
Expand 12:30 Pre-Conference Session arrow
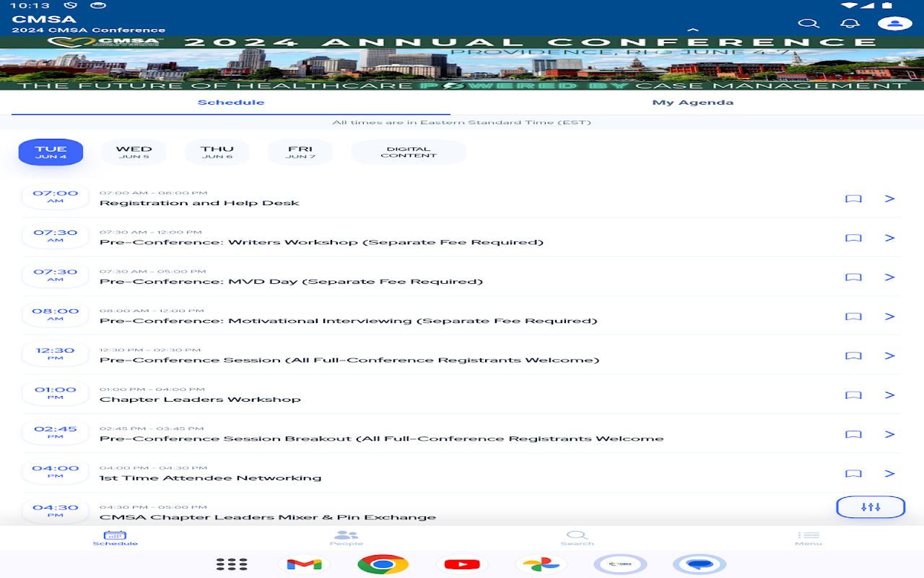pyautogui.click(x=889, y=355)
